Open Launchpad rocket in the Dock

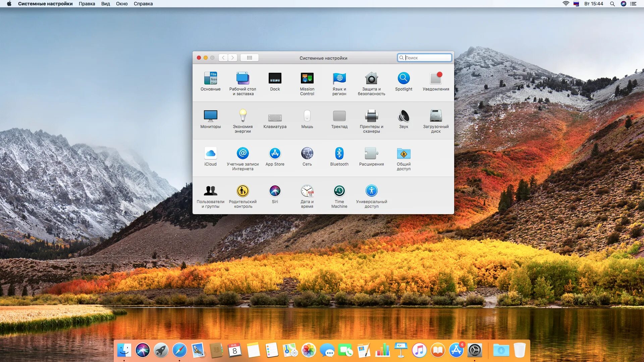tap(161, 351)
